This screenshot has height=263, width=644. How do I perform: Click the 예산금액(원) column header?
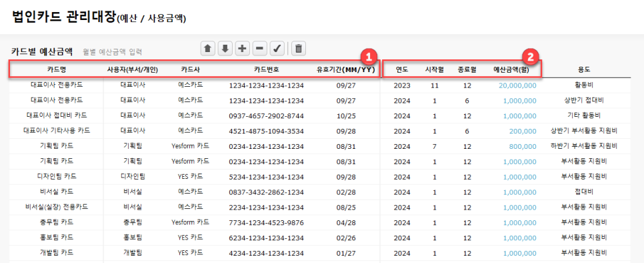511,69
